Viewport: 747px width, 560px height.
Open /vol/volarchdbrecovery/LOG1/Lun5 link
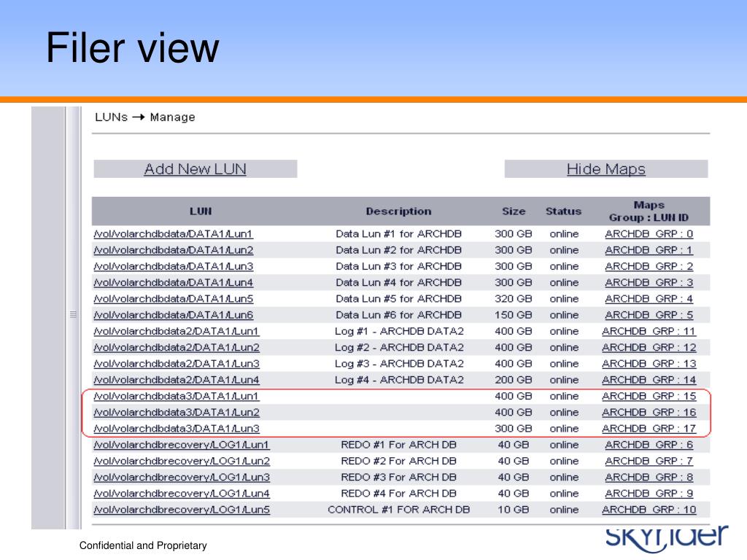click(182, 509)
